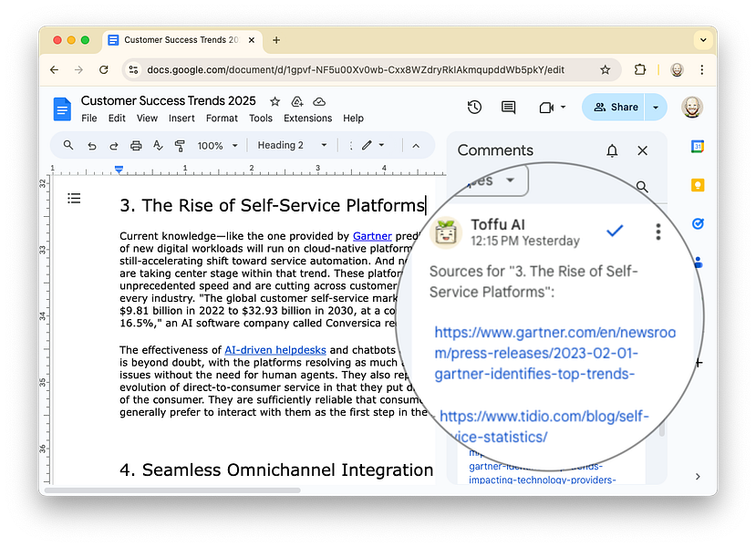
Task: Open version history clock icon
Action: pos(474,107)
